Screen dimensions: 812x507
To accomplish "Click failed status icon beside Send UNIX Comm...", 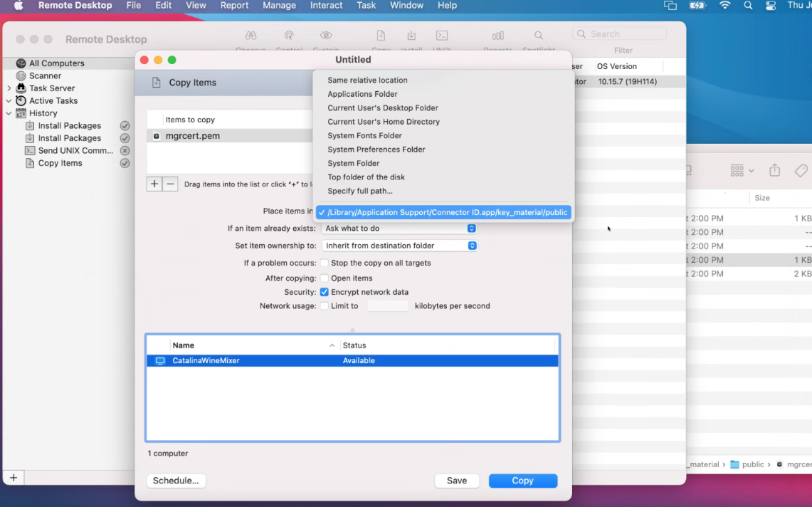I will (x=125, y=150).
